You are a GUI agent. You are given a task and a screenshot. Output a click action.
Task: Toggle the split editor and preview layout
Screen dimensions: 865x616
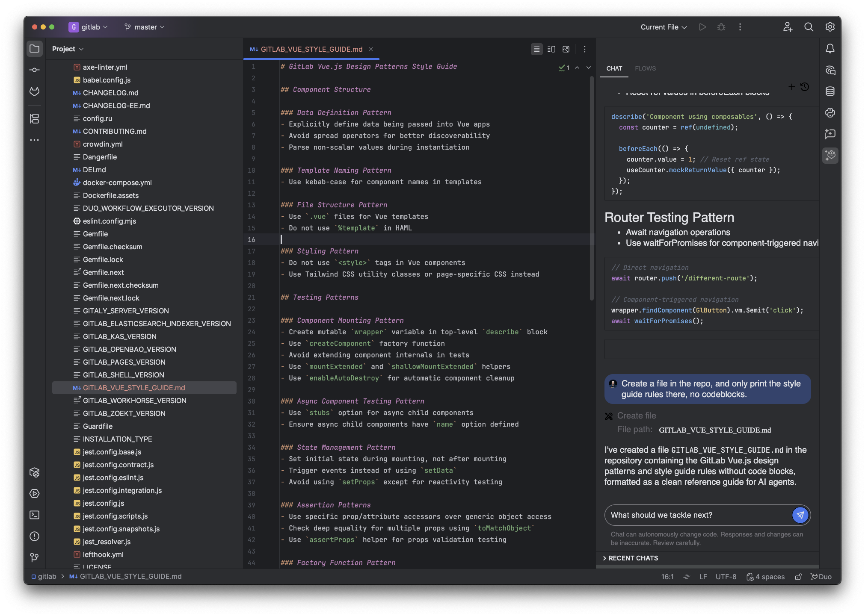coord(551,49)
